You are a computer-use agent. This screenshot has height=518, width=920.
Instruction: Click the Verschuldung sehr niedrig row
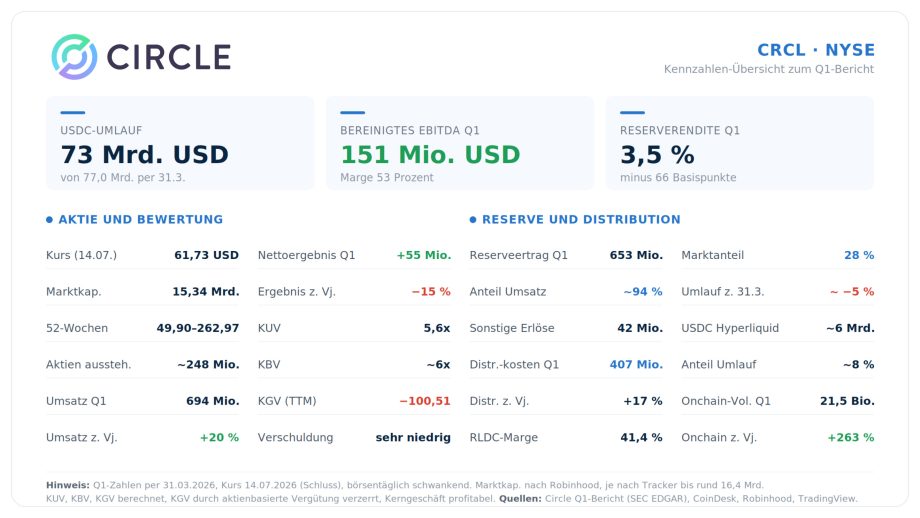354,437
